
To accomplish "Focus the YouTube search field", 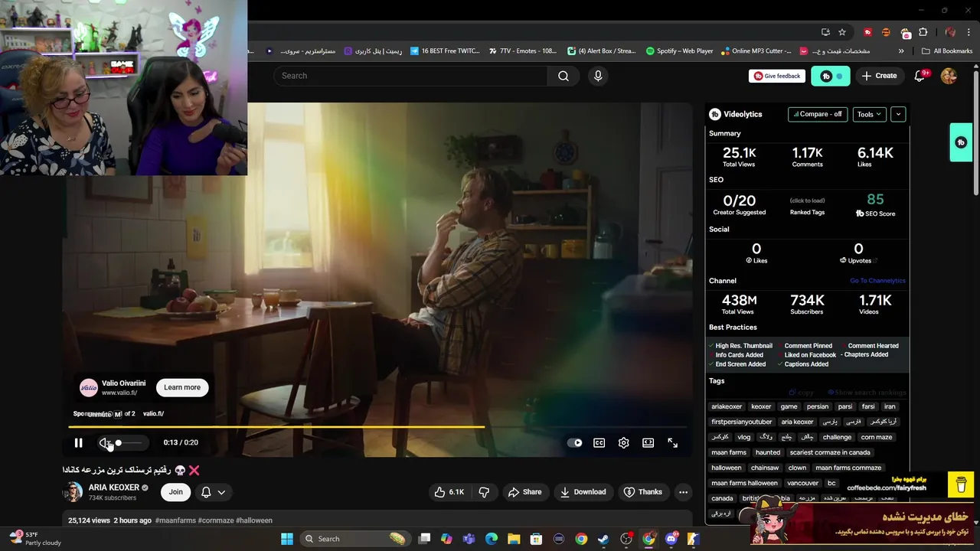I will [x=410, y=76].
